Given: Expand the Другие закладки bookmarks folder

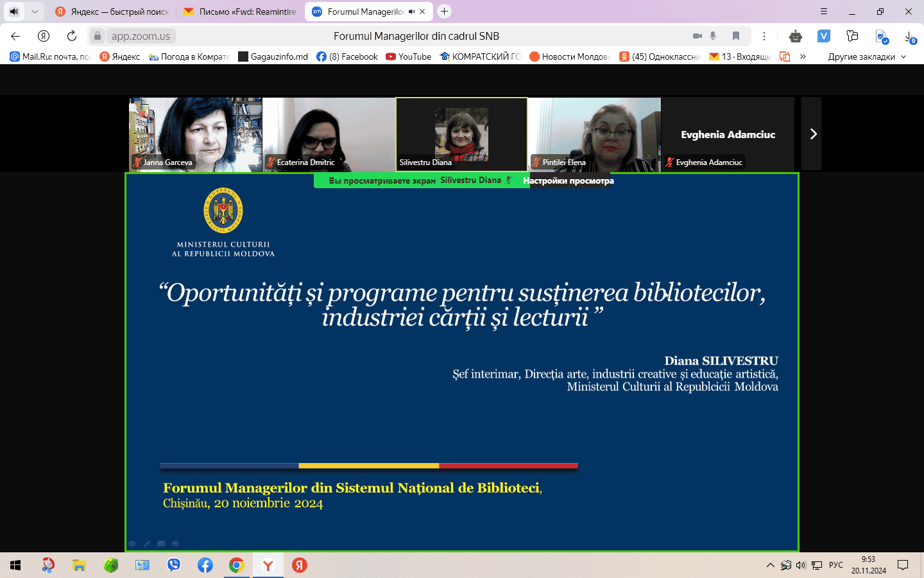Looking at the screenshot, I should 866,57.
